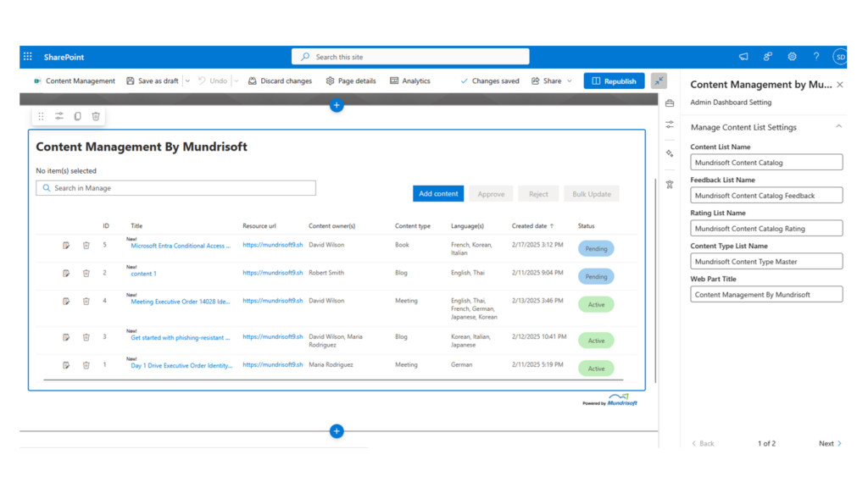Expand the Save as draft dropdown arrow

(x=187, y=80)
